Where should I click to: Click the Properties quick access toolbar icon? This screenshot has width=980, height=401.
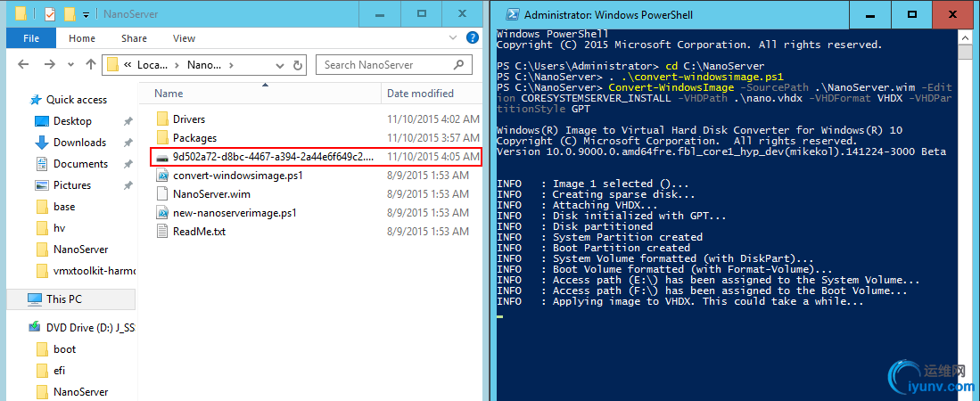click(49, 13)
